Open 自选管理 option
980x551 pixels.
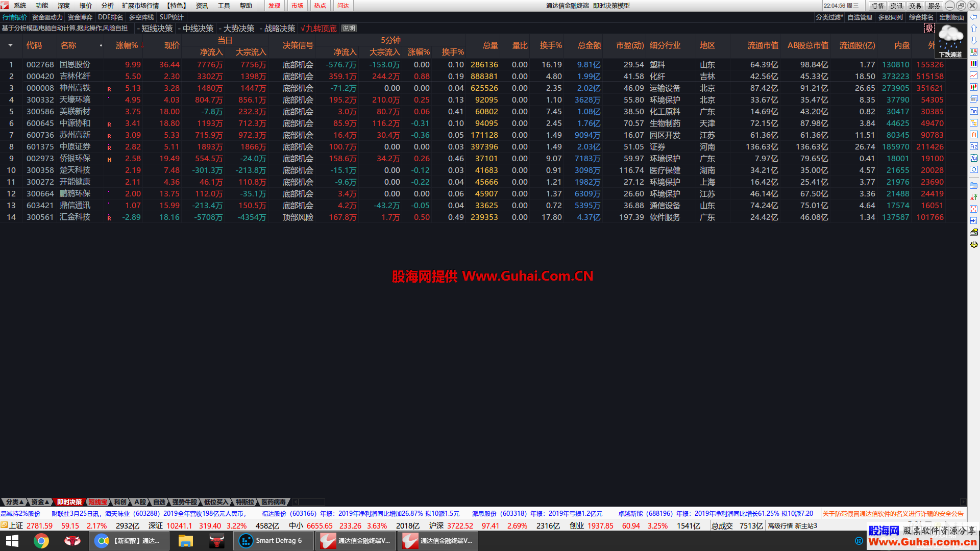(x=860, y=17)
